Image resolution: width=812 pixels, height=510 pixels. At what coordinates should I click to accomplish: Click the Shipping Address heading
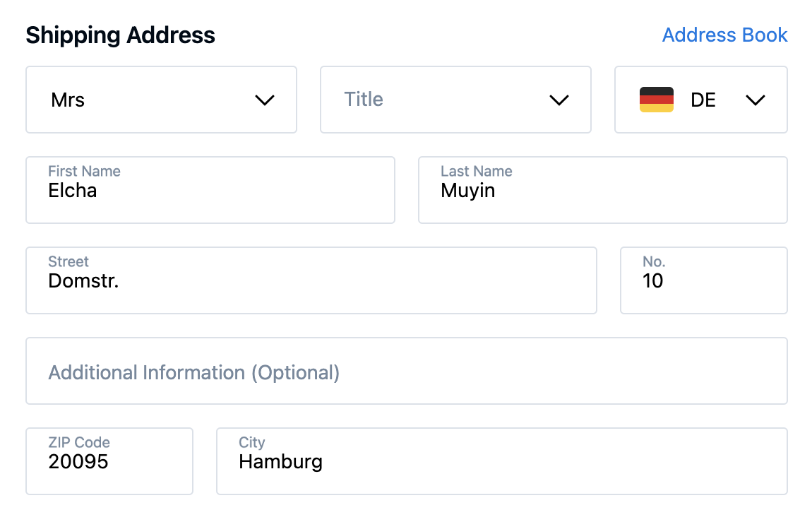[x=120, y=35]
